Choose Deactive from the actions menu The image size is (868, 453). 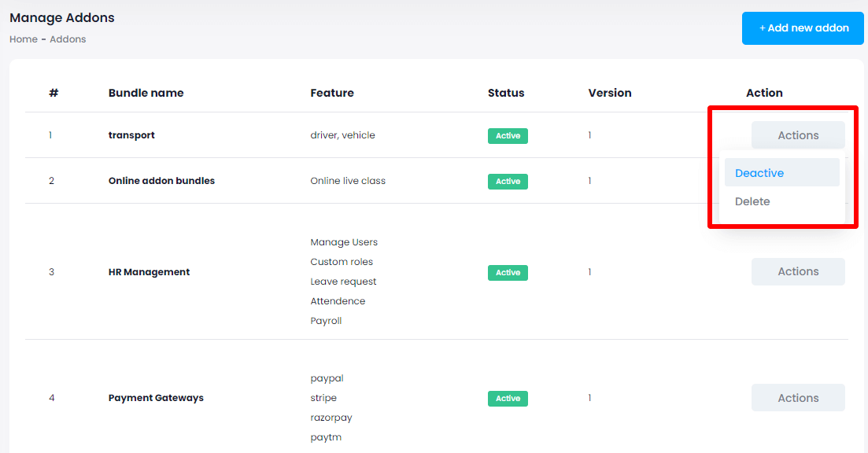759,173
